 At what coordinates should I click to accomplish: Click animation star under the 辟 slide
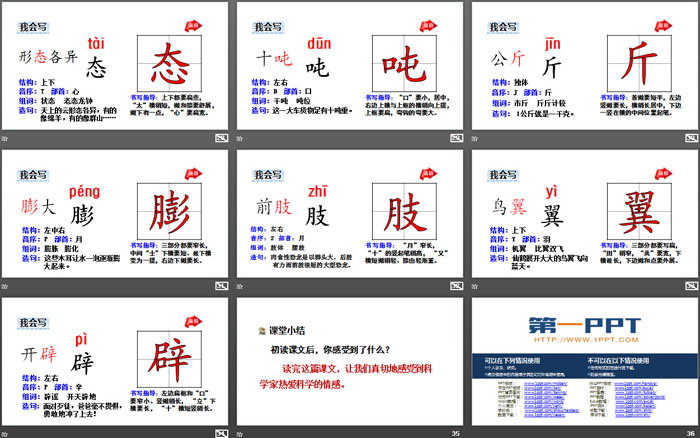[5, 434]
